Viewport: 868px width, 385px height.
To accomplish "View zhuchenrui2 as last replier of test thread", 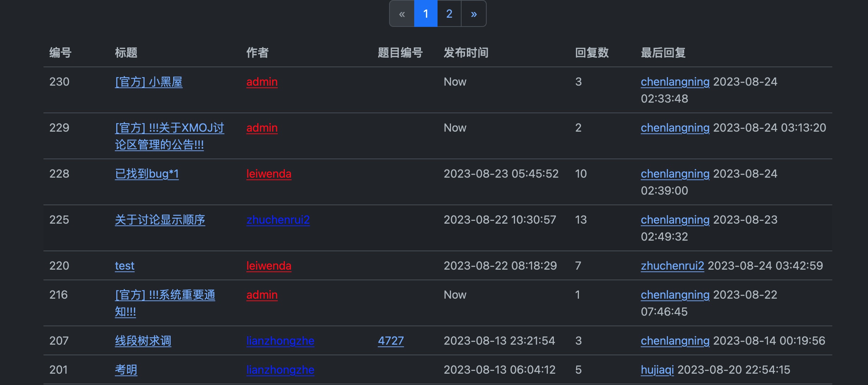I will coord(672,266).
